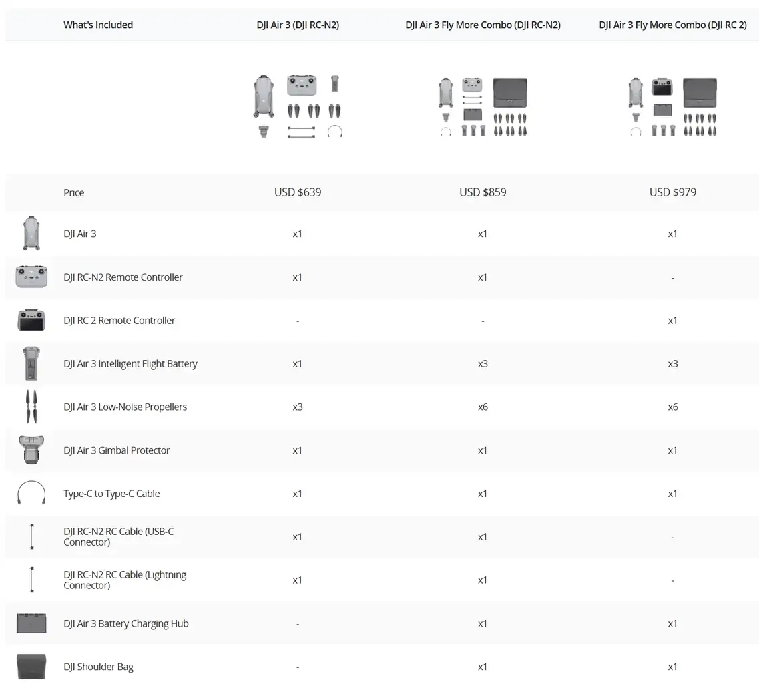Image resolution: width=759 pixels, height=700 pixels.
Task: Open the DJI Air 3 (DJI RC-N2) package image
Action: [x=298, y=107]
